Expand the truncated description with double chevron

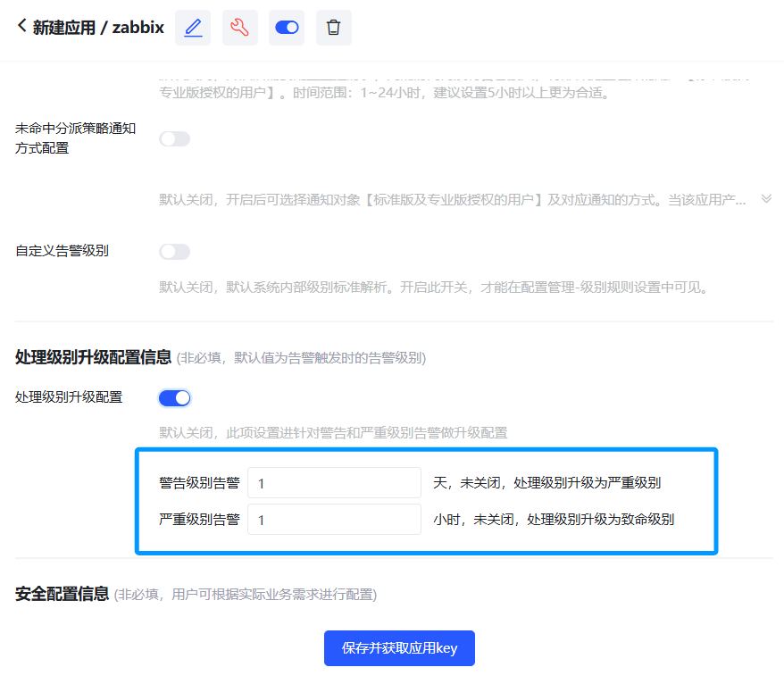click(765, 198)
